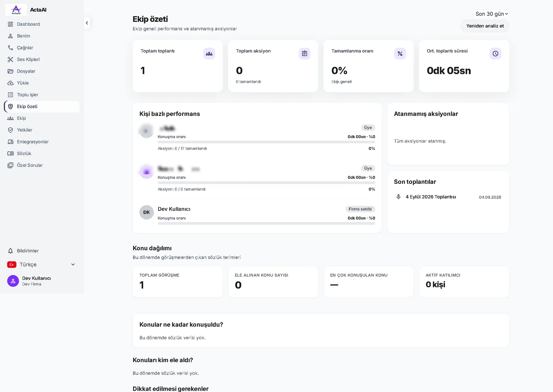Click the clock icon on Ort. toplantı süresi
This screenshot has width=553, height=392.
coord(495,54)
